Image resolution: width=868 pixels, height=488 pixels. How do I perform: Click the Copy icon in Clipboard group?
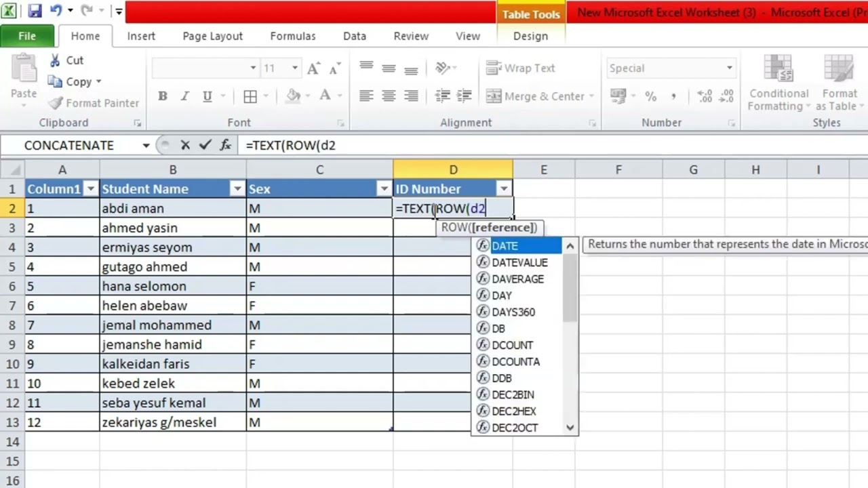(x=55, y=81)
